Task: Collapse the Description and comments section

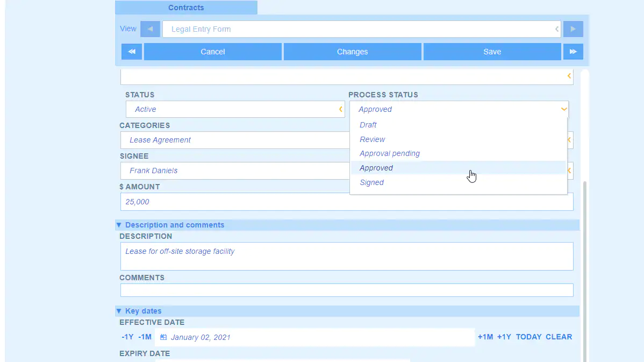Action: tap(119, 225)
